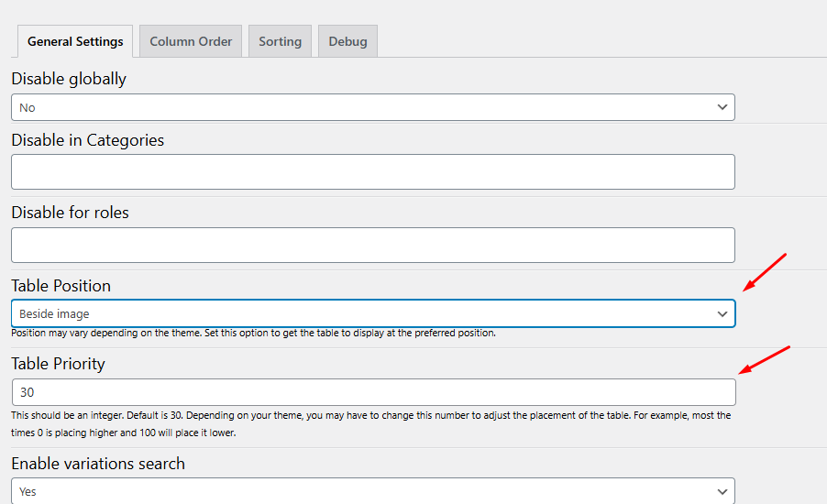Click the Disable for roles heading
The image size is (827, 504).
70,213
